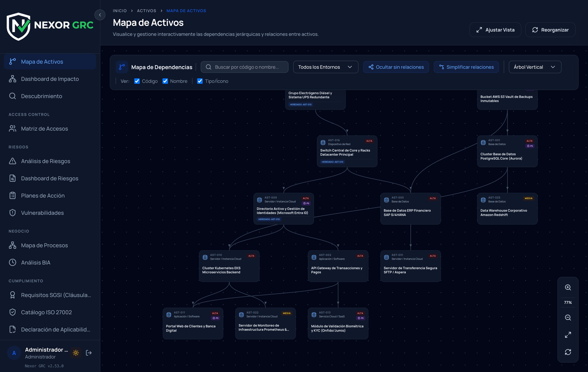This screenshot has height=372, width=588.
Task: Uncheck the Código checkbox
Action: coord(137,81)
